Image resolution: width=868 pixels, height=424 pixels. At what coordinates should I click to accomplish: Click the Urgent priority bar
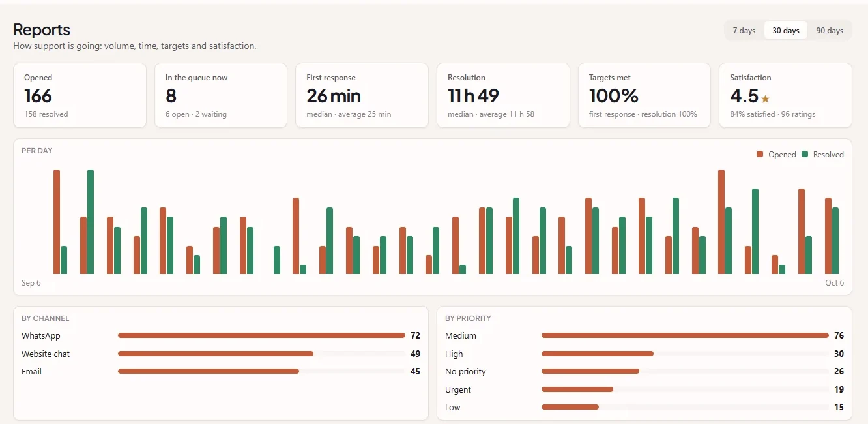pos(577,389)
